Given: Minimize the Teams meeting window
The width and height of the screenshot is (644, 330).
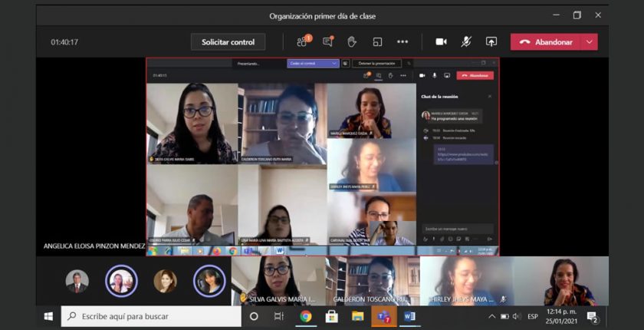Looking at the screenshot, I should click(556, 15).
